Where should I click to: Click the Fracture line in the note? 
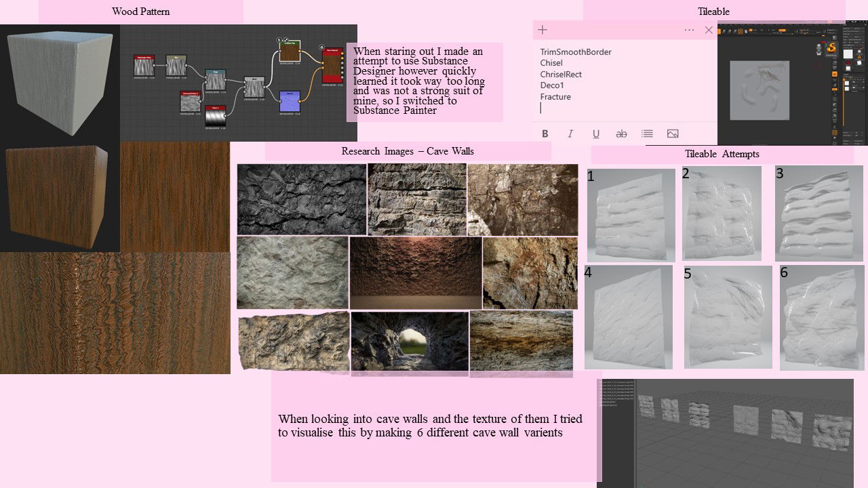click(x=555, y=97)
